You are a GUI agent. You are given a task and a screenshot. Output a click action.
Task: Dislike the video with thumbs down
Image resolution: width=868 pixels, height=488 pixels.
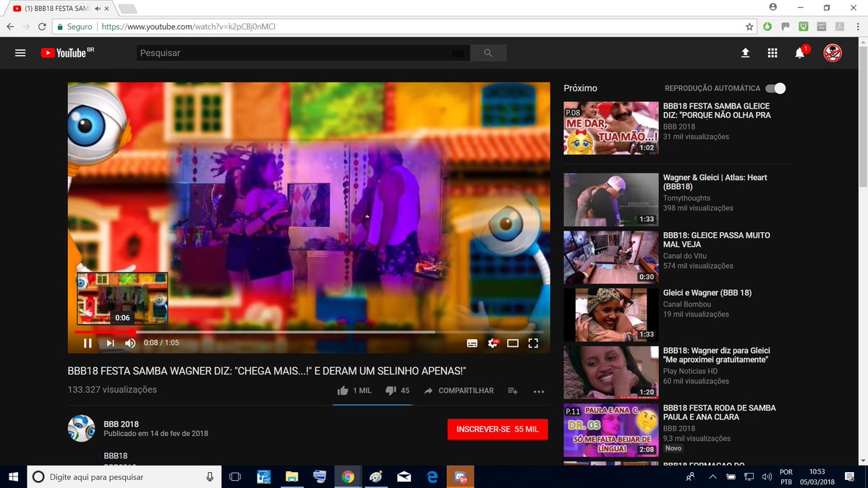pyautogui.click(x=397, y=390)
